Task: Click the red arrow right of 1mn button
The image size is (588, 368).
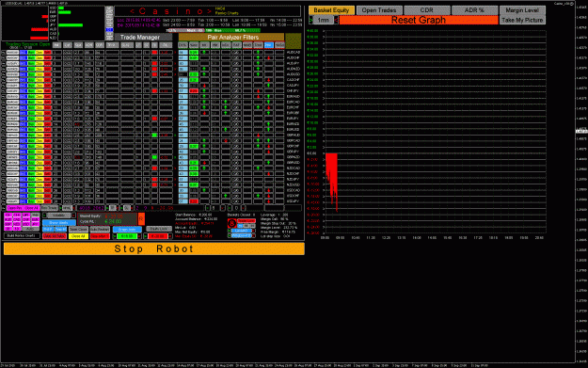Action: click(x=336, y=20)
